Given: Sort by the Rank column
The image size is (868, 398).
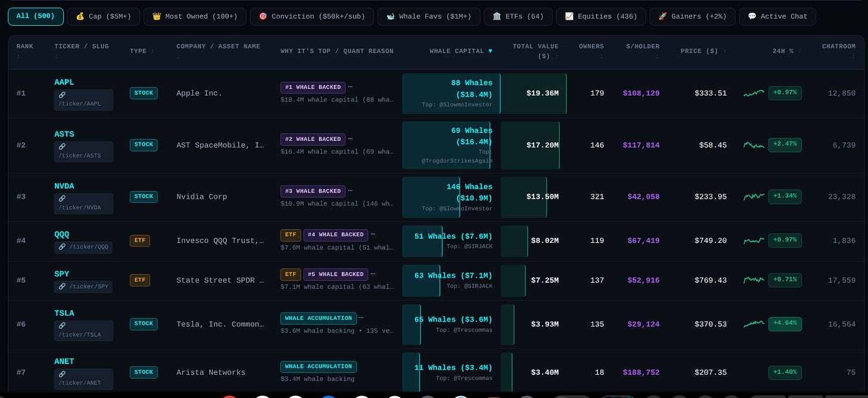Looking at the screenshot, I should pos(25,51).
